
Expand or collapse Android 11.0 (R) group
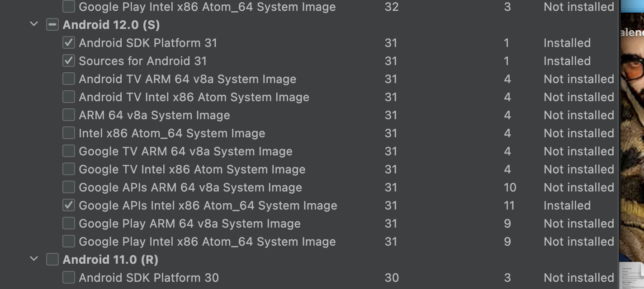[x=34, y=259]
